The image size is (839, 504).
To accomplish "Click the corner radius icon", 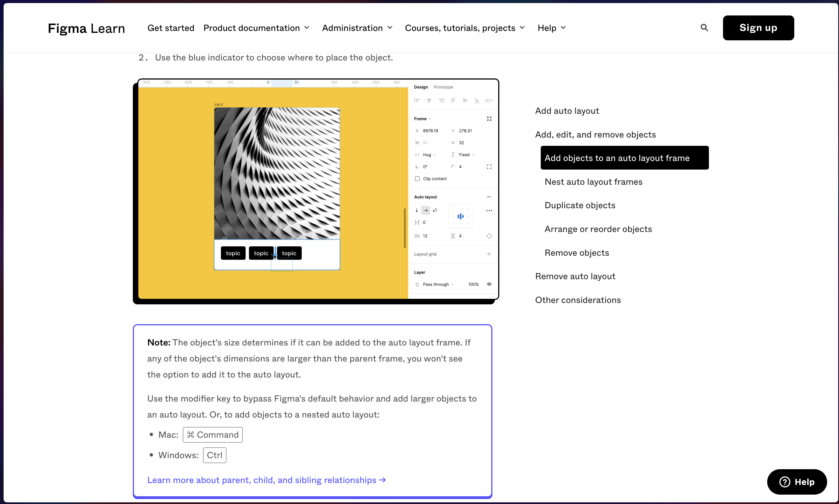I will coord(453,167).
